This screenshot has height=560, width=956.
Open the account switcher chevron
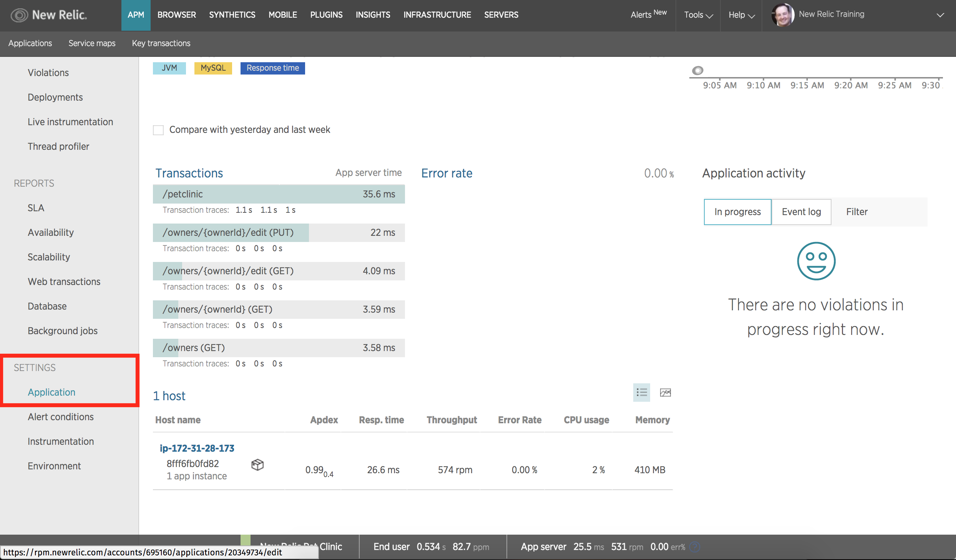coord(940,15)
